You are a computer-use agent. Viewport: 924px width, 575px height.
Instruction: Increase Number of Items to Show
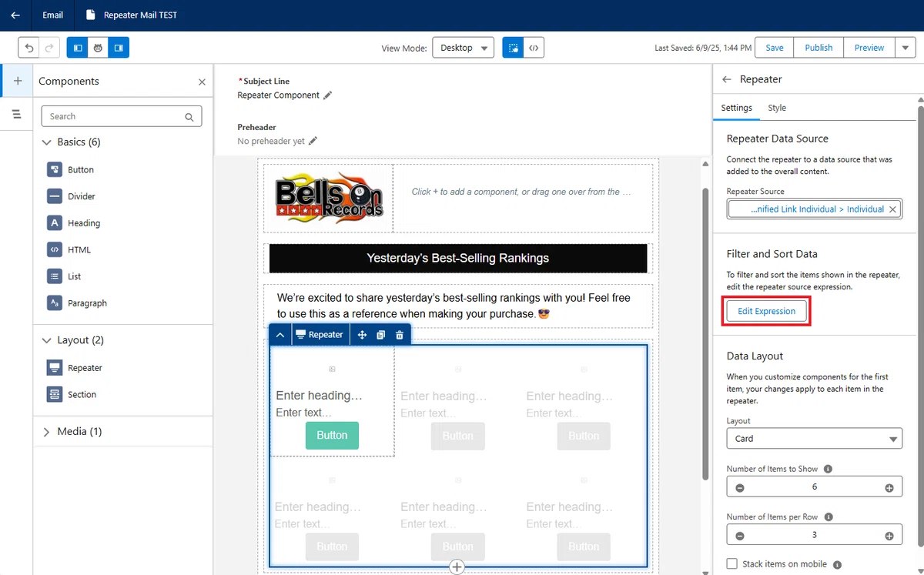(889, 487)
